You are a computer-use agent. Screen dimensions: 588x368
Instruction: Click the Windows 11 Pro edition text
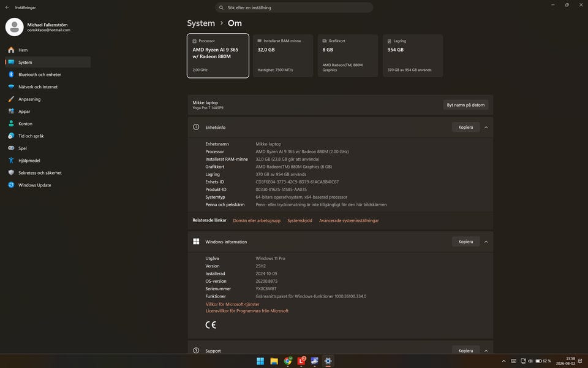click(x=270, y=258)
